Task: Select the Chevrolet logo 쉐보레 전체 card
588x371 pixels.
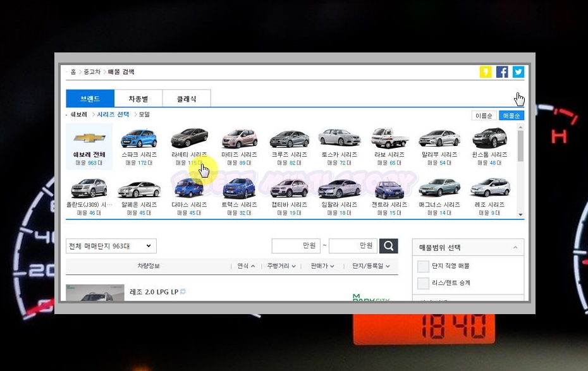Action: click(x=89, y=147)
